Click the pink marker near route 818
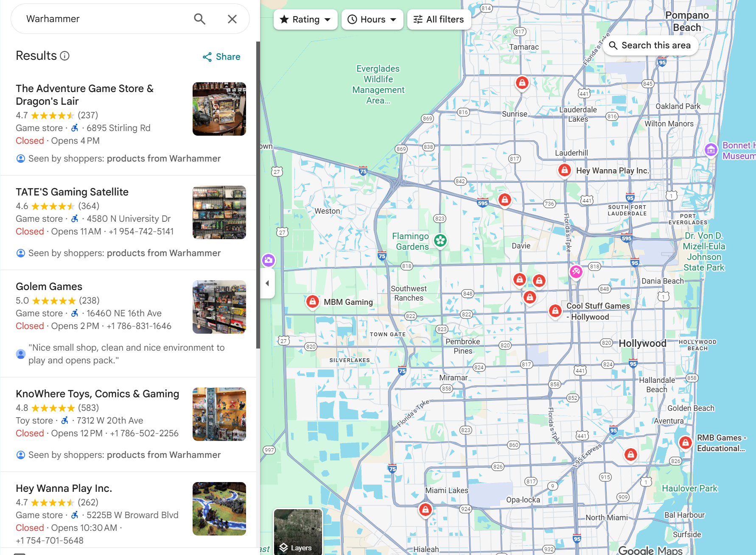This screenshot has height=555, width=756. pyautogui.click(x=576, y=272)
